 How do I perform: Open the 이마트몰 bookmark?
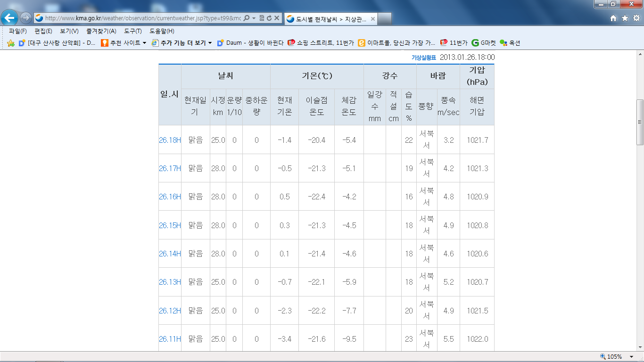tap(397, 43)
